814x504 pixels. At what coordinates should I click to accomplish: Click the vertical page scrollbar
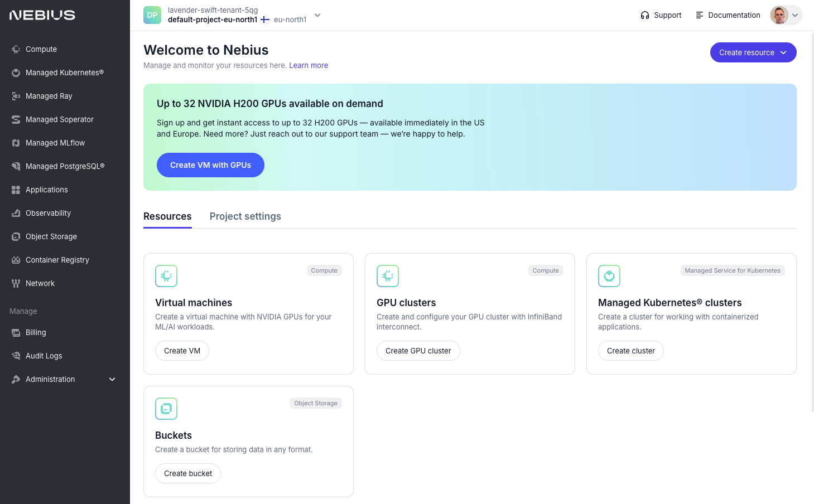812,223
